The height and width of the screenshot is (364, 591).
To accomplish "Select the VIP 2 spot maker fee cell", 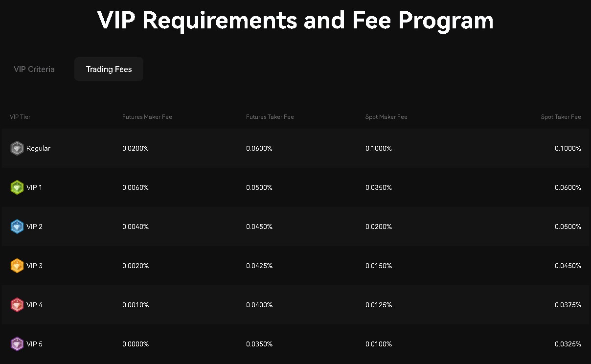I will point(379,227).
